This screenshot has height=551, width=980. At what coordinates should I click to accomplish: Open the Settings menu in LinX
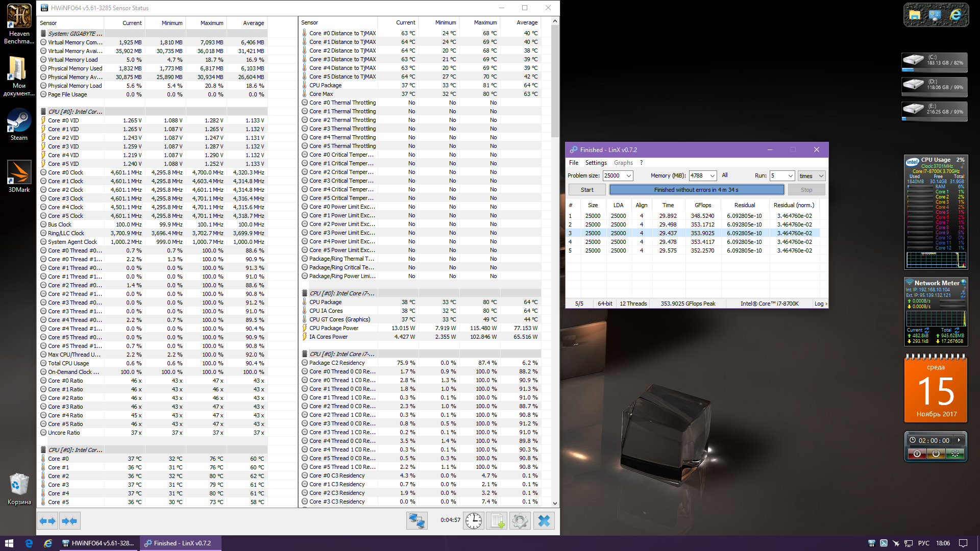tap(596, 163)
